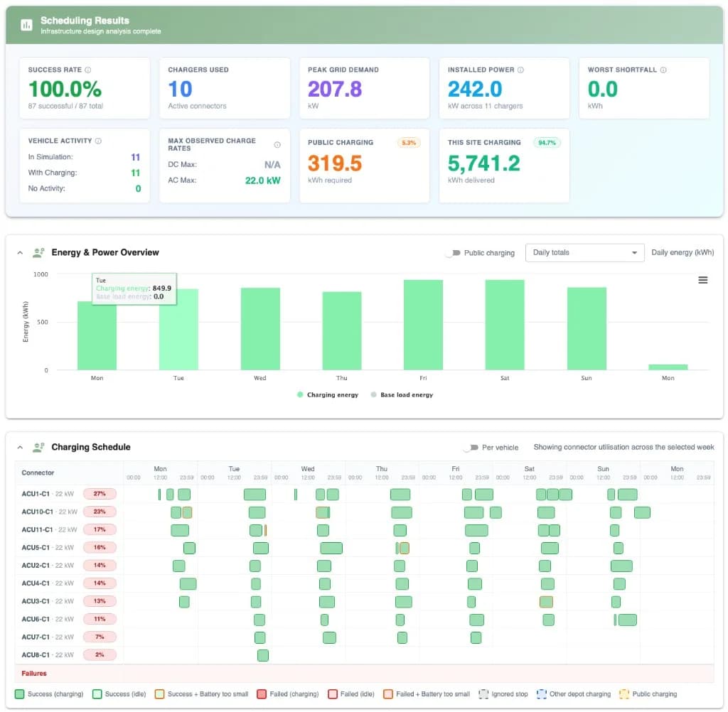Open the Vehicle Activity info icon

98,141
